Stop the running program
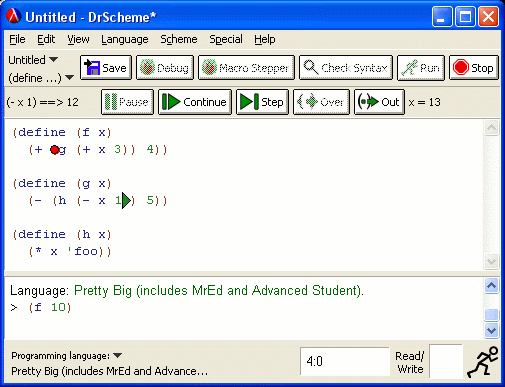Viewport: 505px width, 387px height. pos(474,68)
